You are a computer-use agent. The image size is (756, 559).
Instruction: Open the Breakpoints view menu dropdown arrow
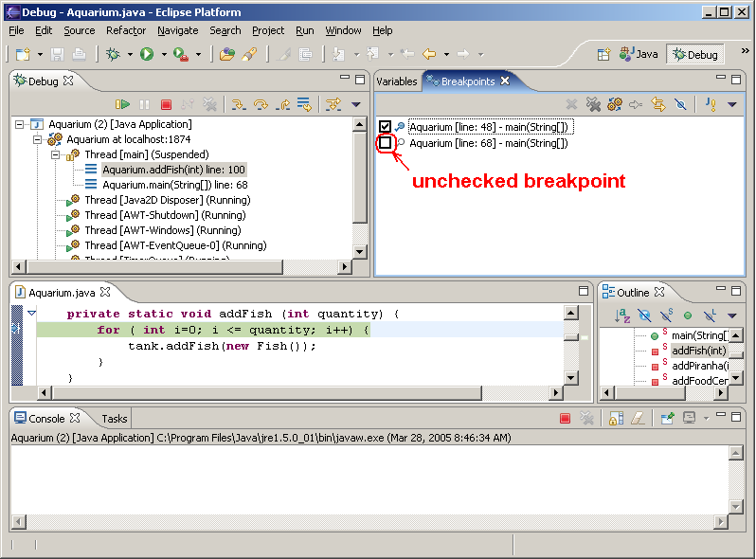732,104
